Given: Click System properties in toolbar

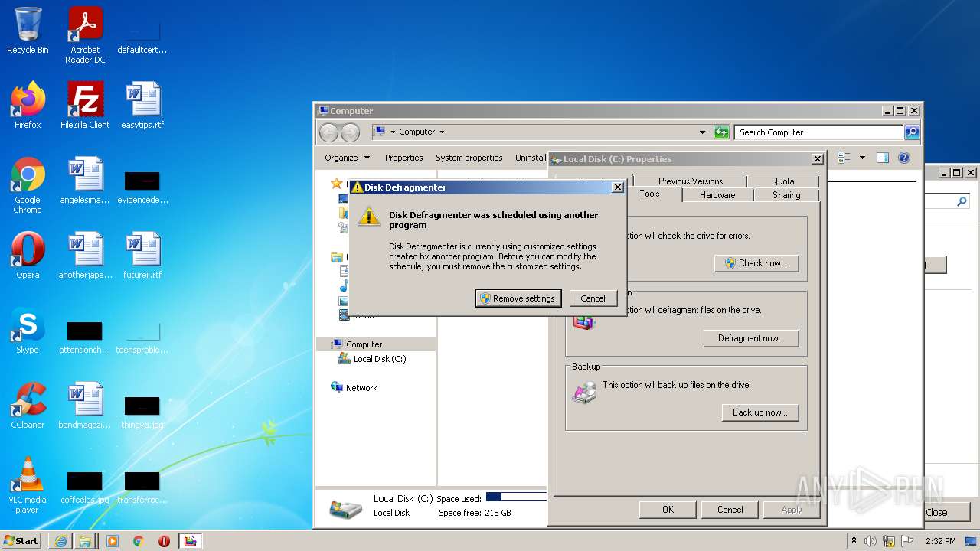Looking at the screenshot, I should coord(469,158).
